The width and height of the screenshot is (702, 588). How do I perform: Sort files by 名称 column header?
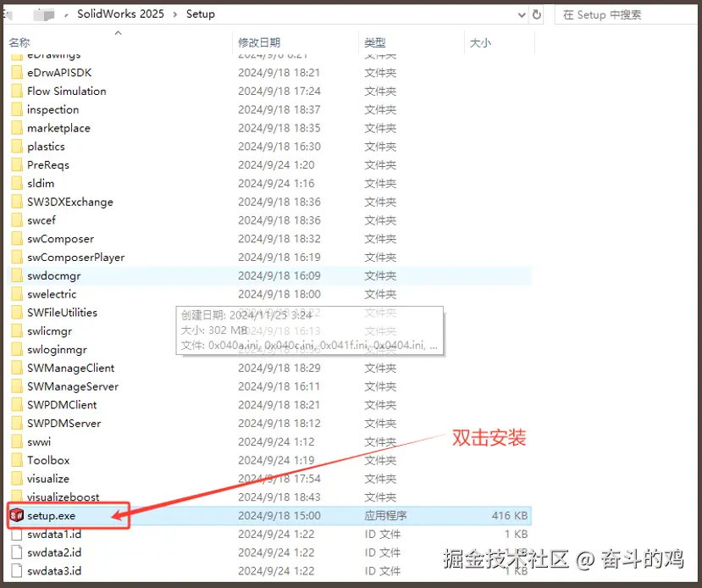tap(19, 42)
